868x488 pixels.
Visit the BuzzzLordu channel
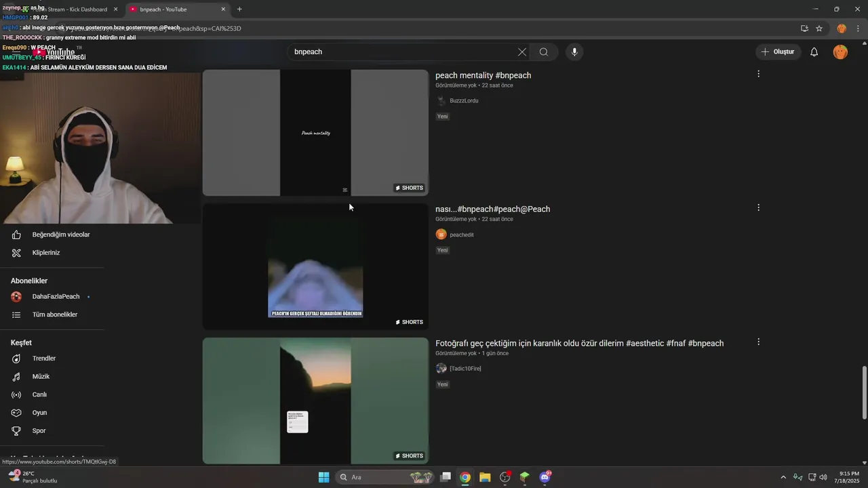(464, 101)
